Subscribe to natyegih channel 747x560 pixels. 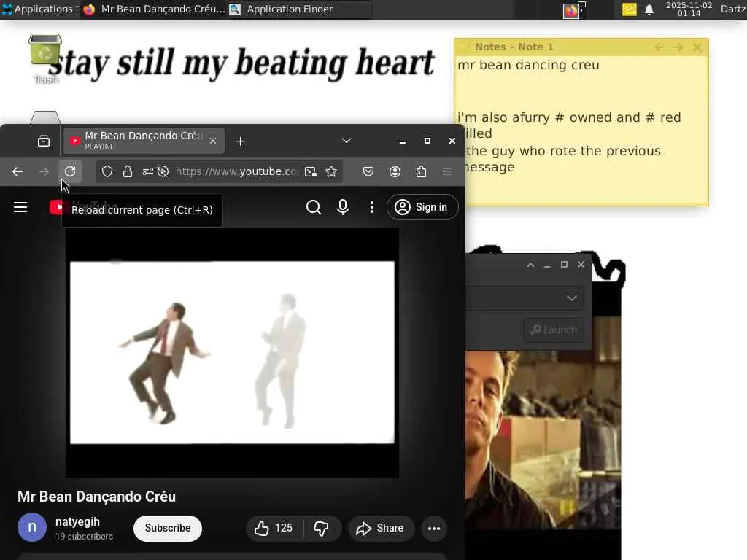click(x=168, y=528)
